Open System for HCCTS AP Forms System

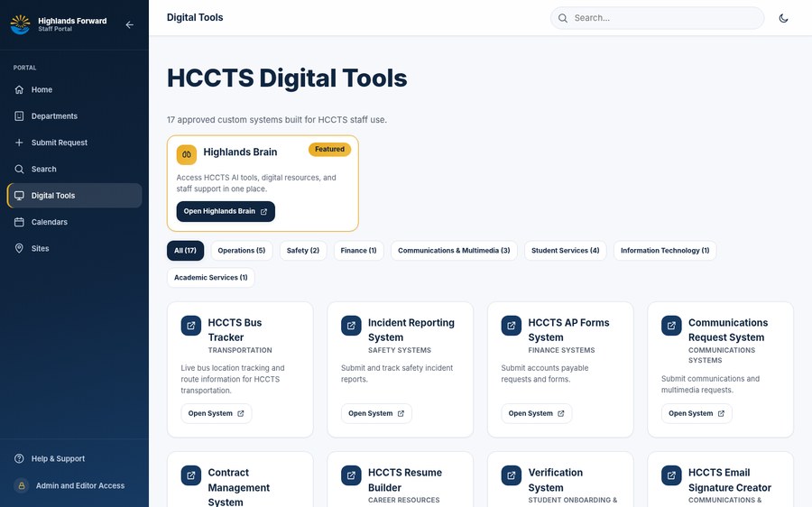536,413
